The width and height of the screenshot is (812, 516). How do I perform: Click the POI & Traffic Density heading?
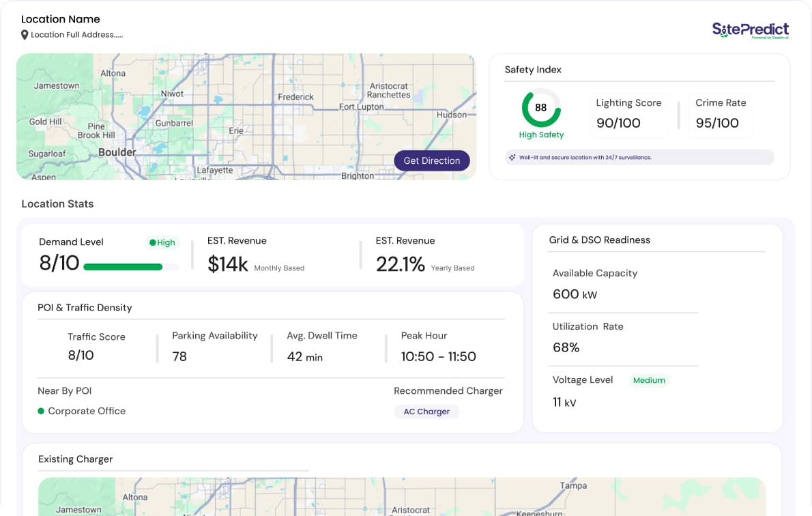(x=85, y=308)
